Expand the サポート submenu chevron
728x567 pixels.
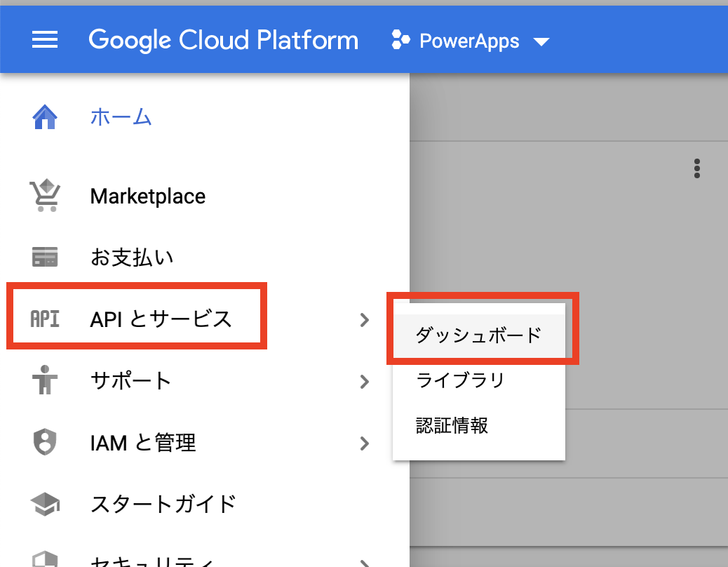tap(365, 382)
